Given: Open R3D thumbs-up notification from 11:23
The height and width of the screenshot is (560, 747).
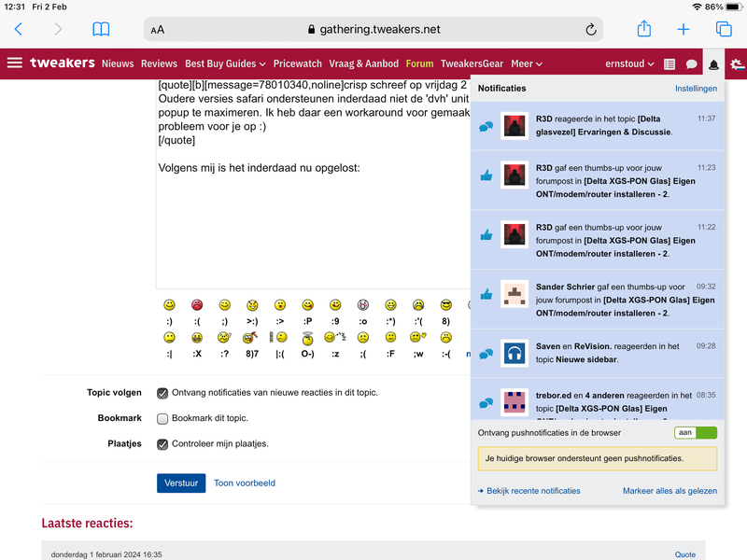Looking at the screenshot, I should (x=598, y=180).
